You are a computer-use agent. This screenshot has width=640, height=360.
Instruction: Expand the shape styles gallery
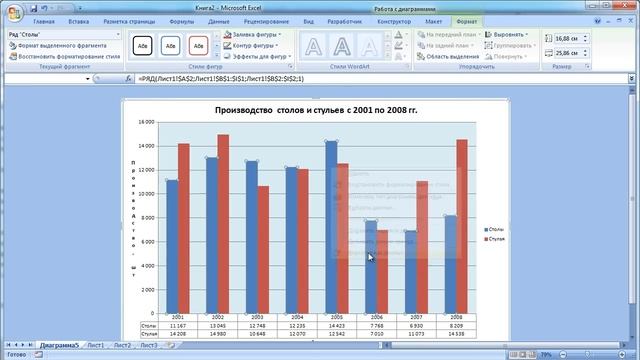click(217, 56)
